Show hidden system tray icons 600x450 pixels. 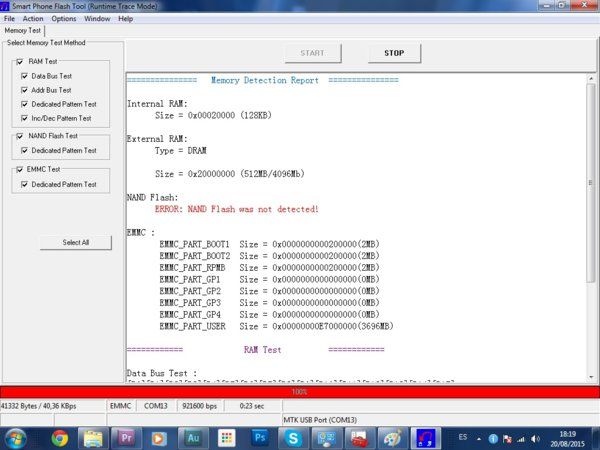[x=479, y=439]
